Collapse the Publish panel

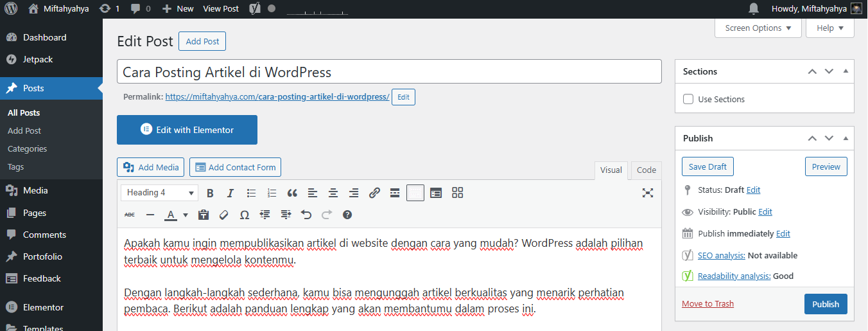pyautogui.click(x=845, y=138)
